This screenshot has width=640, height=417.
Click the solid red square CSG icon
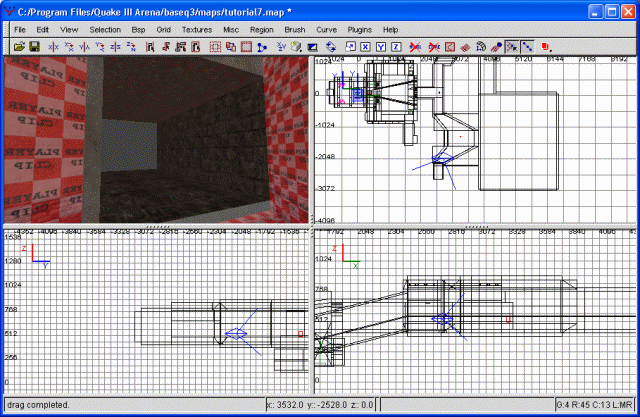[246, 47]
